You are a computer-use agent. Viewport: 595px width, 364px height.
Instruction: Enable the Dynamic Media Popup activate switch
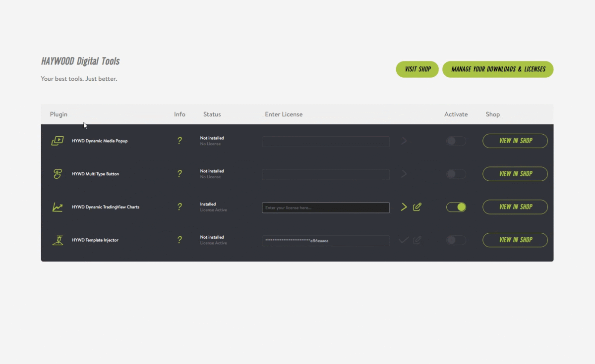pyautogui.click(x=455, y=141)
